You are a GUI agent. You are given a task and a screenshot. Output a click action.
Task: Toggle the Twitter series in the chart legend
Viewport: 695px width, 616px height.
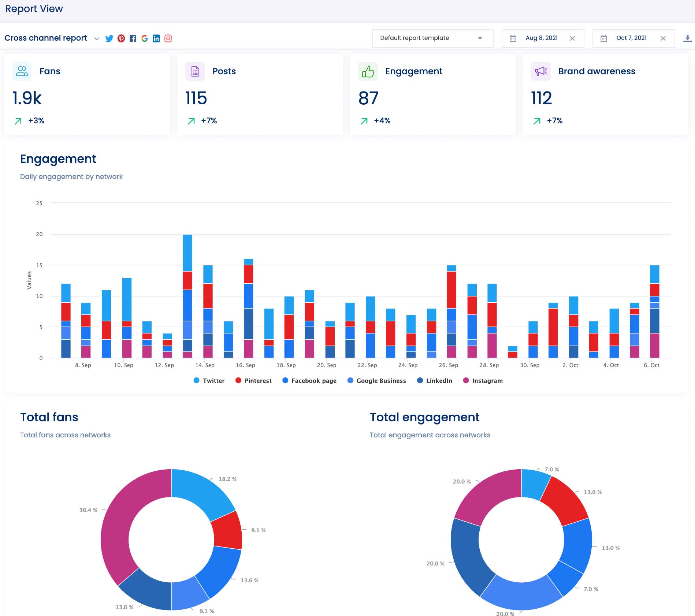(208, 381)
